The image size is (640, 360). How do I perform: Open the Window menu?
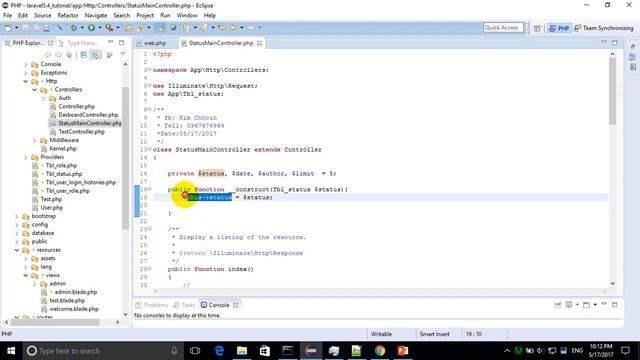[187, 16]
